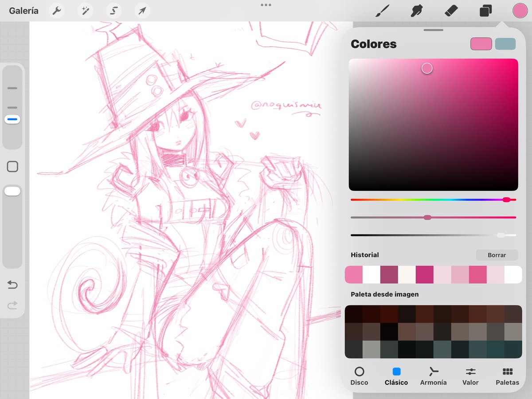This screenshot has height=399, width=532.
Task: Activate the Transform arrow tool
Action: tap(142, 11)
